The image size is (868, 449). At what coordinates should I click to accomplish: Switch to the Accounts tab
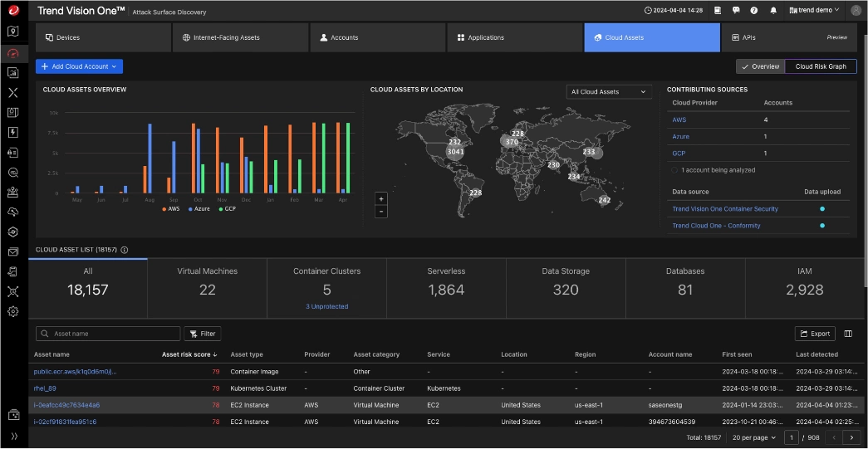(378, 37)
